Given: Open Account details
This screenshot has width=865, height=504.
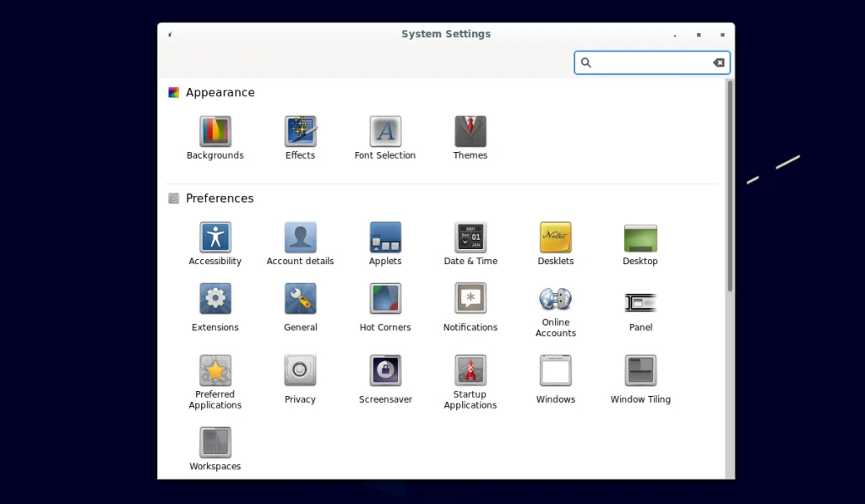Looking at the screenshot, I should coord(300,237).
